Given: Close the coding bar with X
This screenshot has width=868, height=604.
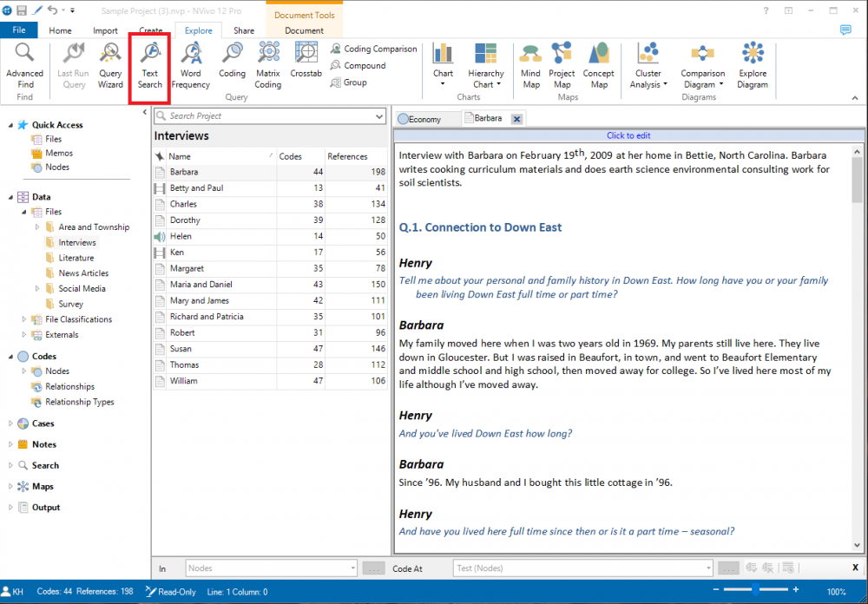Looking at the screenshot, I should 855,568.
